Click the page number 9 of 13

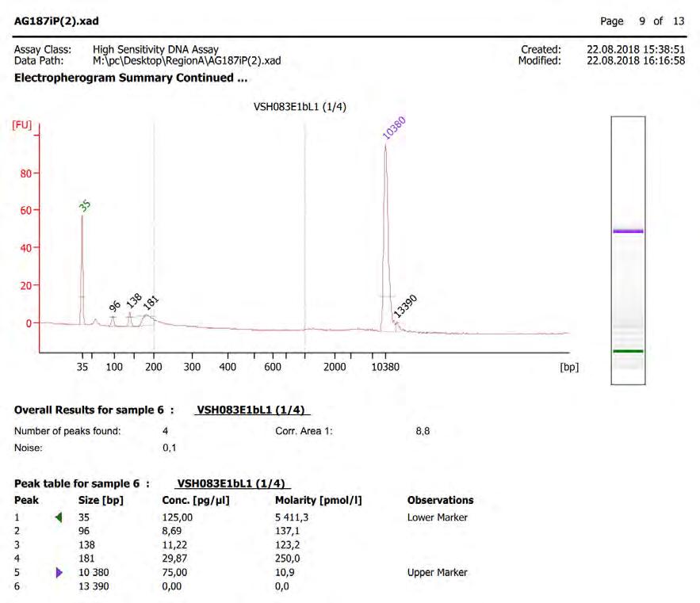tap(662, 21)
